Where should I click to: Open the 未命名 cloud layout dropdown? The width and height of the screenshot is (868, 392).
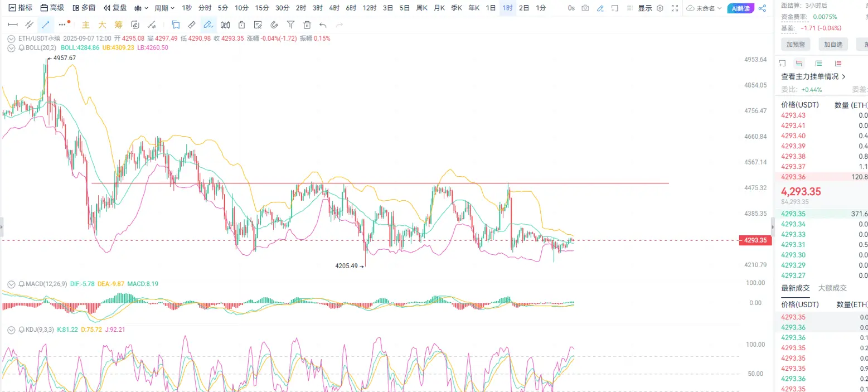point(704,8)
